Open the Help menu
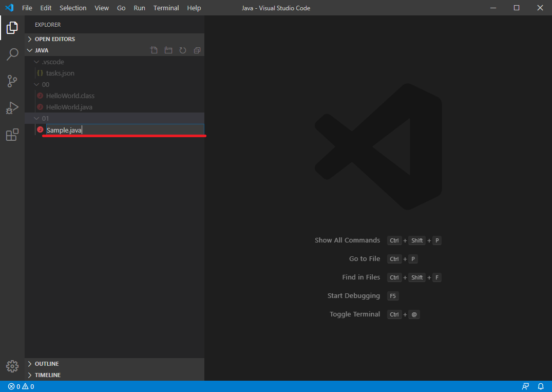The height and width of the screenshot is (392, 552). coord(194,8)
